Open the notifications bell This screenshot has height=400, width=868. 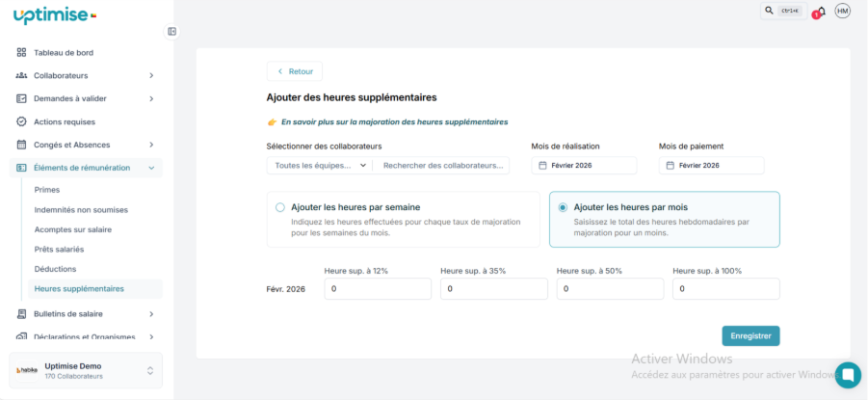tap(821, 11)
